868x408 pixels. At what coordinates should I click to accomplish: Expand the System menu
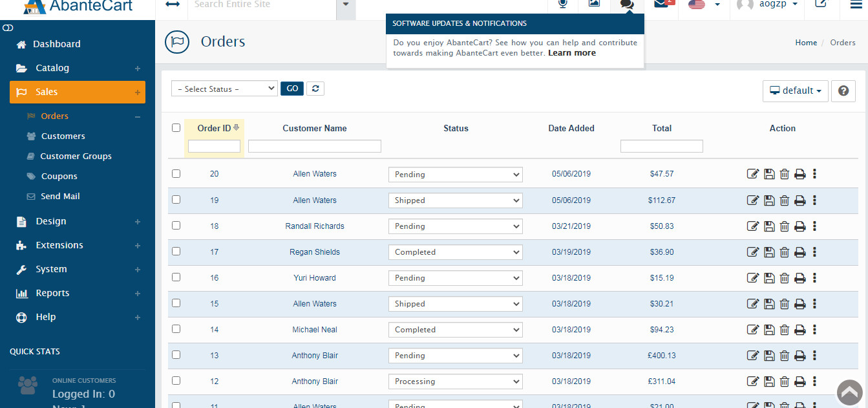click(x=78, y=269)
